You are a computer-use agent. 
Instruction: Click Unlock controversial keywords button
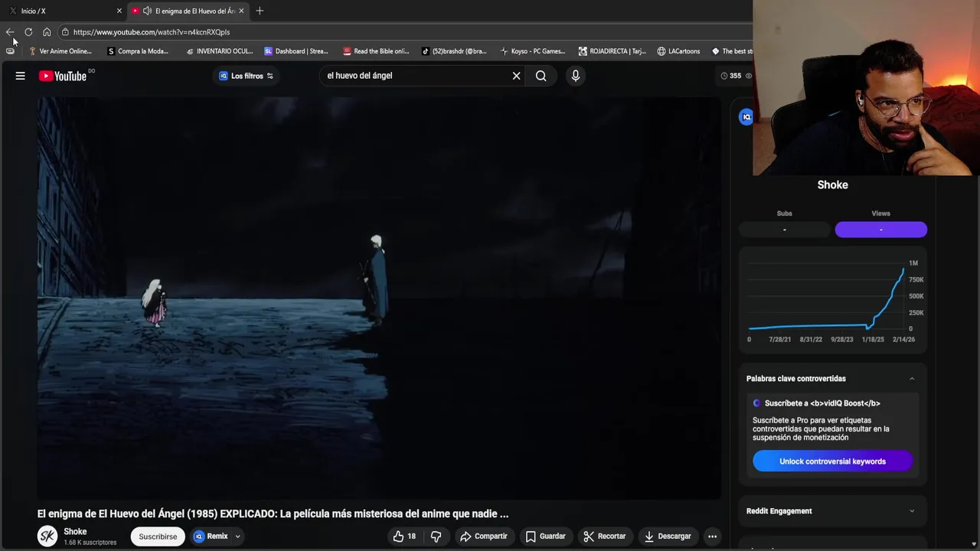click(x=833, y=461)
